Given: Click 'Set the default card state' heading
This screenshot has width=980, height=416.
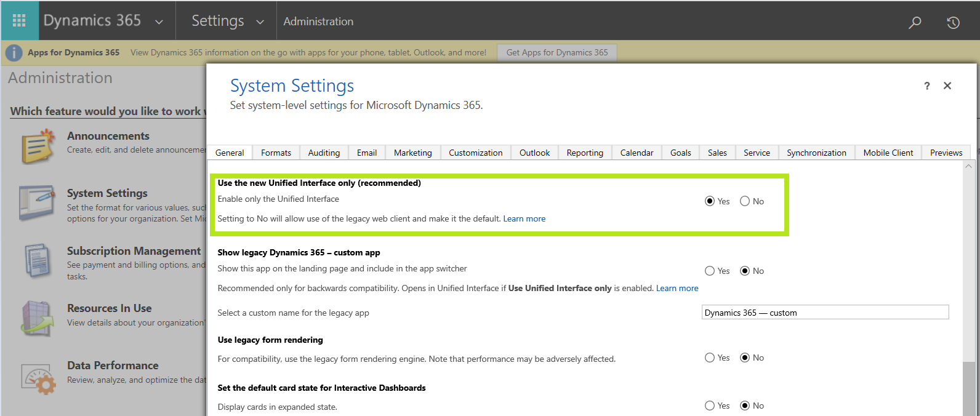Looking at the screenshot, I should (321, 388).
